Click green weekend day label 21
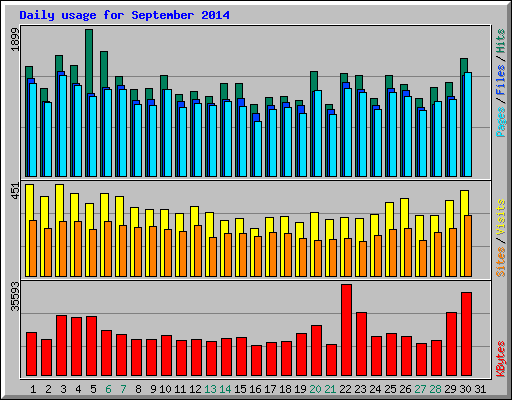This screenshot has height=400, width=512. [330, 389]
